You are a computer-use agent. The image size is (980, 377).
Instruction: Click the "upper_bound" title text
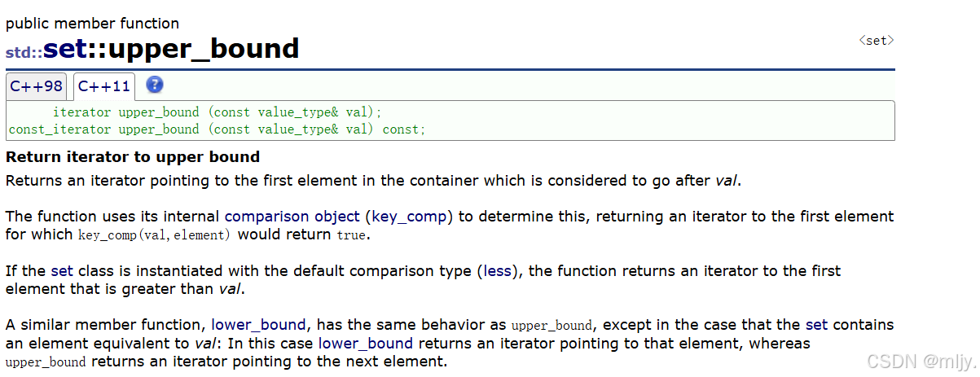[203, 50]
